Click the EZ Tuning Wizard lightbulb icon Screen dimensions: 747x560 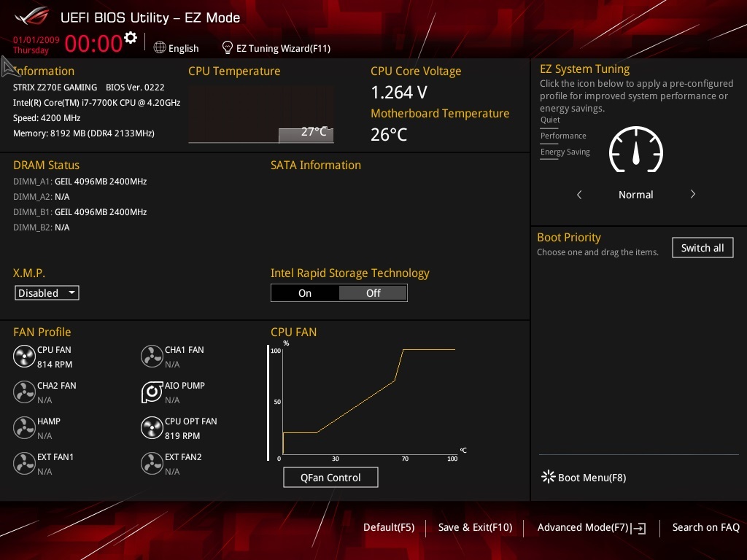tap(228, 47)
